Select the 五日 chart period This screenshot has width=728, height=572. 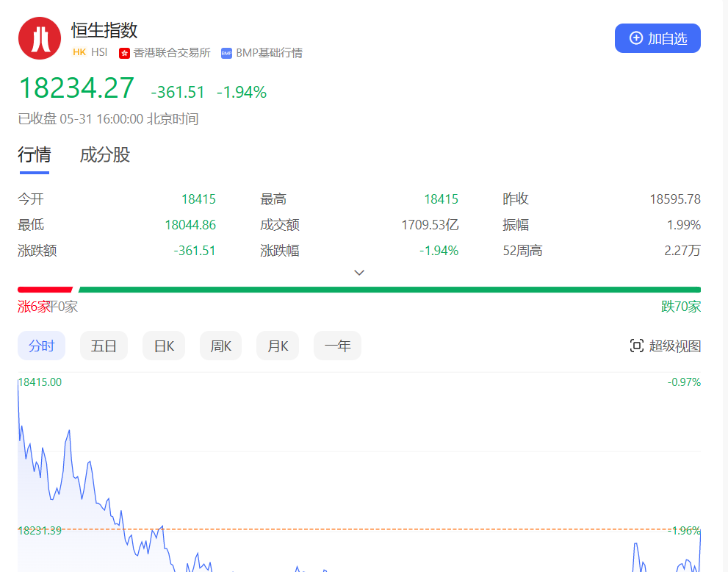click(x=104, y=346)
